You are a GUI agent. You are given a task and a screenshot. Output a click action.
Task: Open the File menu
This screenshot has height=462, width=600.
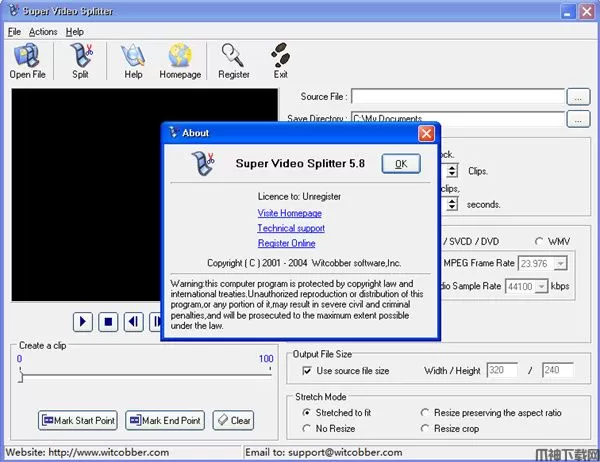point(14,32)
